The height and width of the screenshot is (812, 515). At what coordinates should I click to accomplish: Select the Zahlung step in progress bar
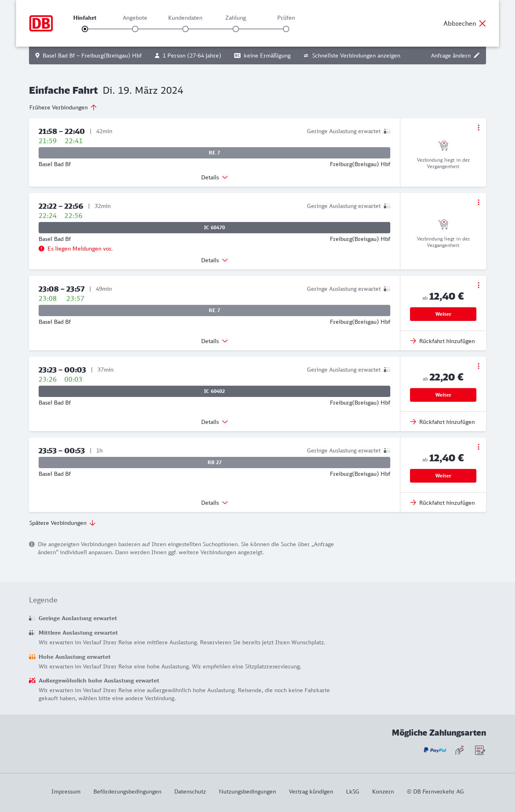point(236,29)
